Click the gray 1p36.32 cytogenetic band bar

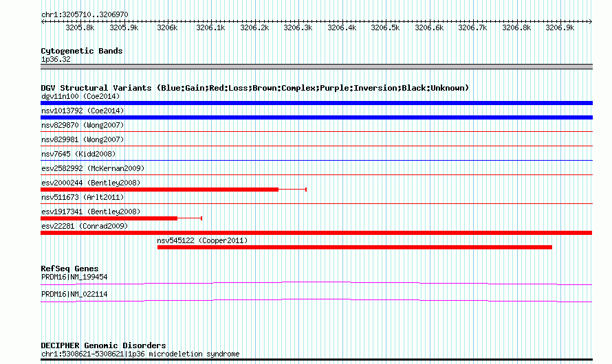tap(316, 67)
